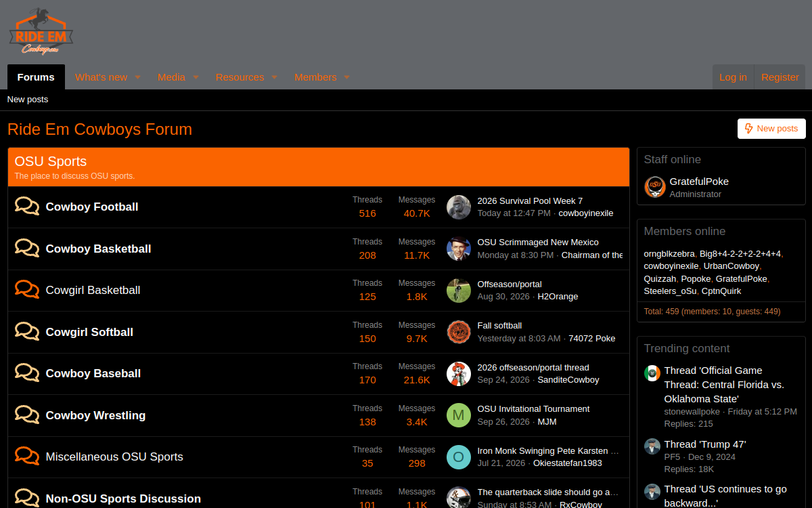Click the Ride Em Cowboys site logo
The image size is (812, 508).
(41, 31)
